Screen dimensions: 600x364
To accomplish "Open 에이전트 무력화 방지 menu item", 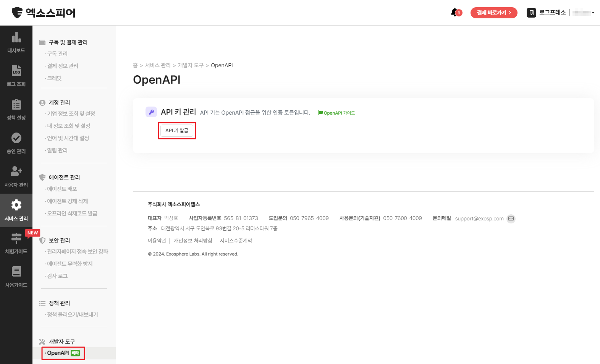I will [x=70, y=264].
